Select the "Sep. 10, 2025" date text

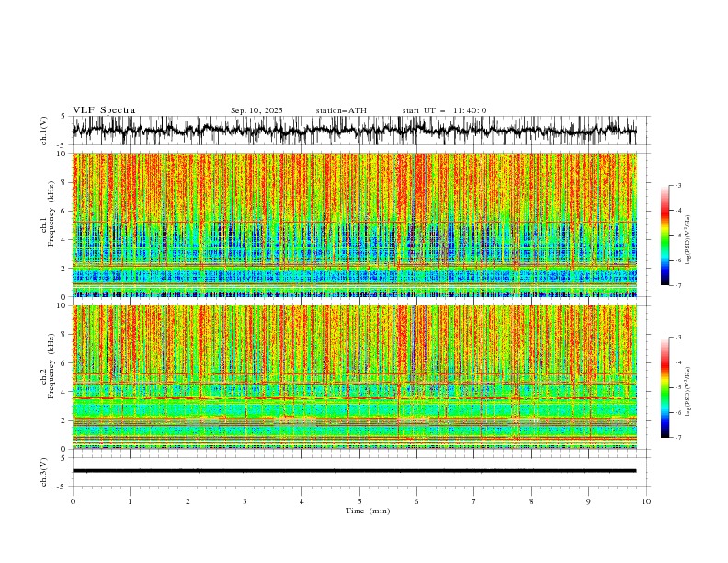(256, 110)
